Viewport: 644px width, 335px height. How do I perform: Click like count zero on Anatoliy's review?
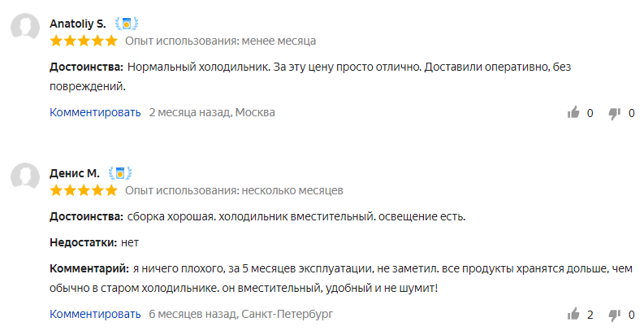pos(590,113)
